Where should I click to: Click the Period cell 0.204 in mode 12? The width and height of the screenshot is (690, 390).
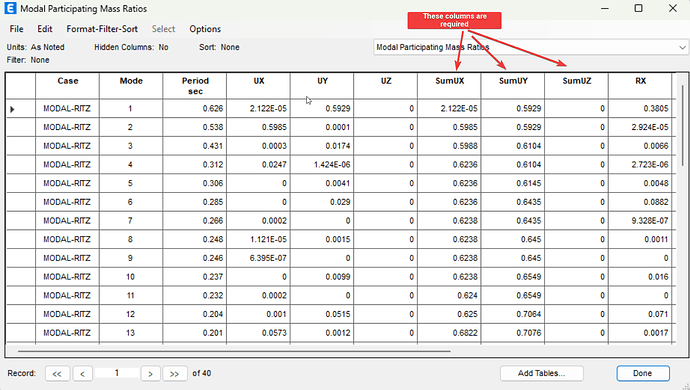195,314
